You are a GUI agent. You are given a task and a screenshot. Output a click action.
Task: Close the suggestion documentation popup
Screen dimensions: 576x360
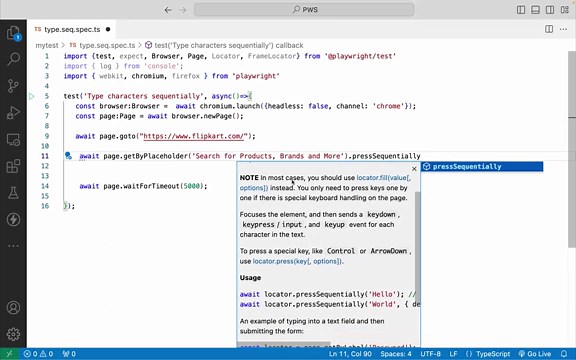(x=414, y=169)
